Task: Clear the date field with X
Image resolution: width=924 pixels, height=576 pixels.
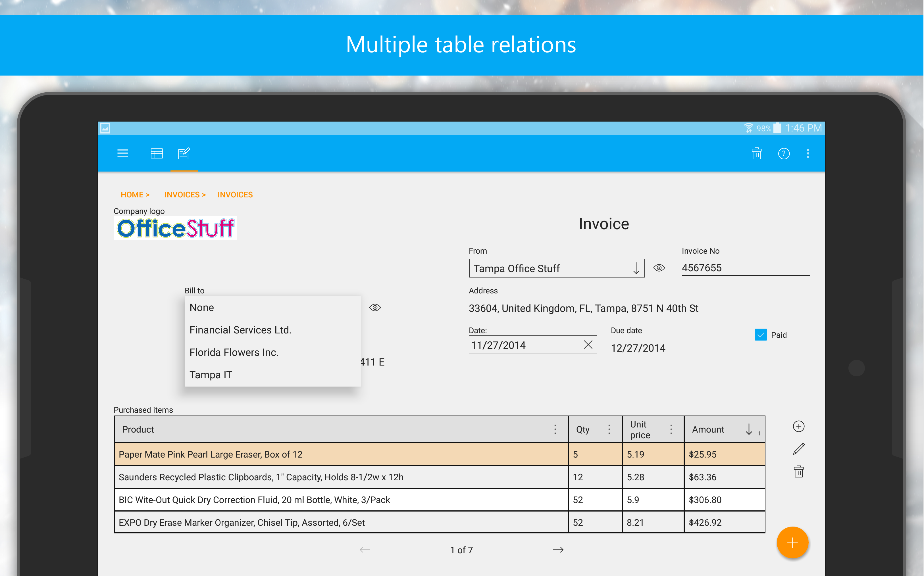Action: click(x=588, y=345)
